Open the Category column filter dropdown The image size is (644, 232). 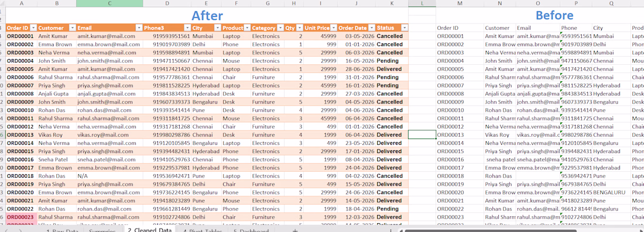[281, 28]
